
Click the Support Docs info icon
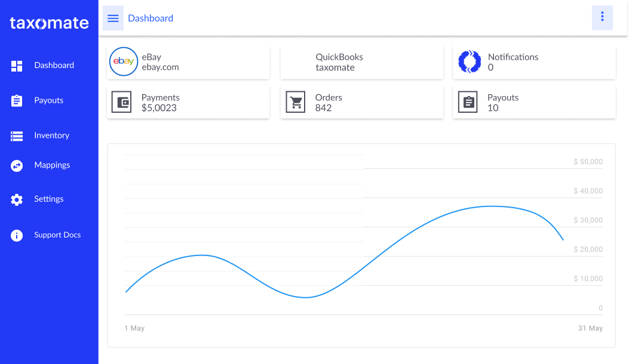click(x=17, y=236)
